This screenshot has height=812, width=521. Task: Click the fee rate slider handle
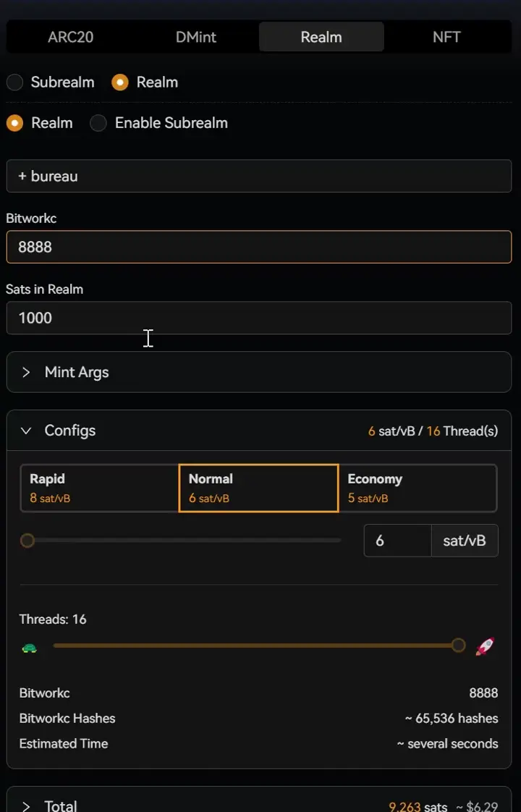27,541
